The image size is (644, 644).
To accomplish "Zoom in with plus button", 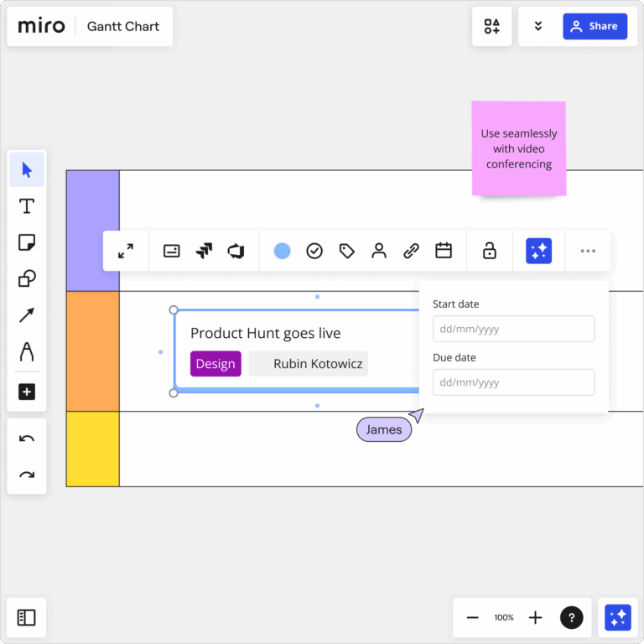I will coord(535,617).
